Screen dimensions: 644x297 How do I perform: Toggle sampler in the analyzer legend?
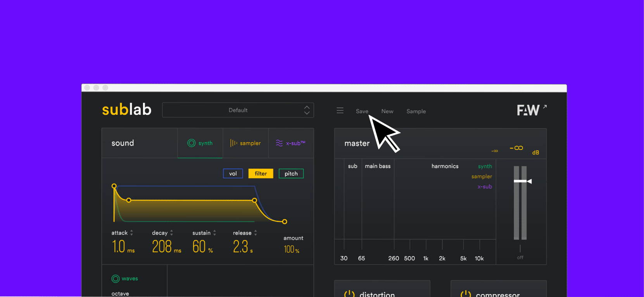click(482, 176)
